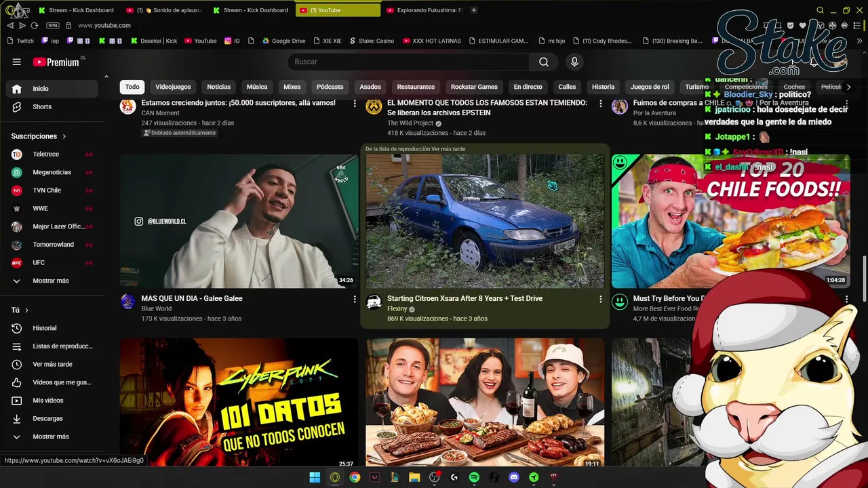Open the Tú section chevron

click(x=26, y=310)
